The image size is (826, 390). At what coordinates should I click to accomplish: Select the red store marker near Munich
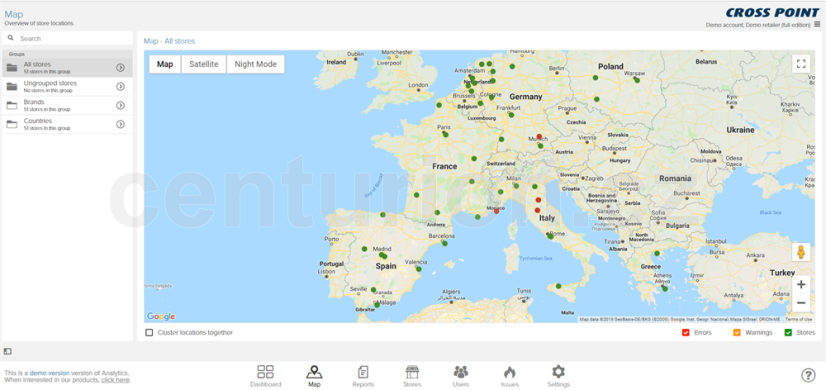(x=539, y=136)
